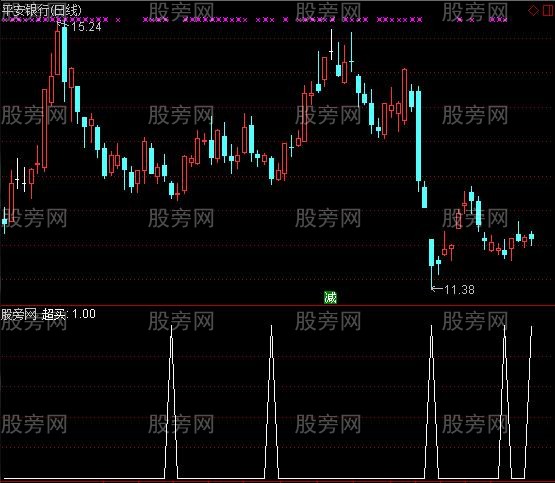This screenshot has width=555, height=483.
Task: Click the 11.38 low price label
Action: (x=459, y=290)
